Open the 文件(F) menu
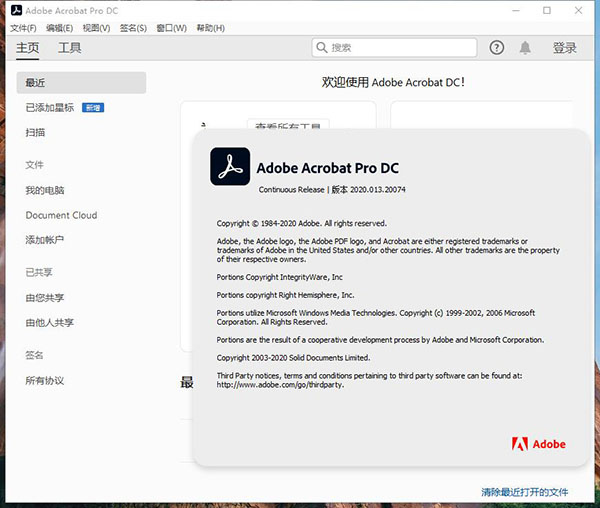The width and height of the screenshot is (600, 508). point(23,28)
